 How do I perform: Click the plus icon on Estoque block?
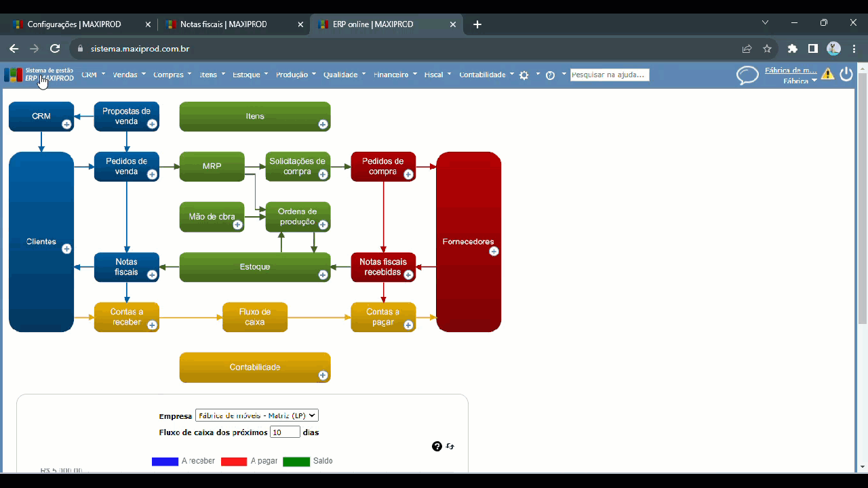coord(323,274)
